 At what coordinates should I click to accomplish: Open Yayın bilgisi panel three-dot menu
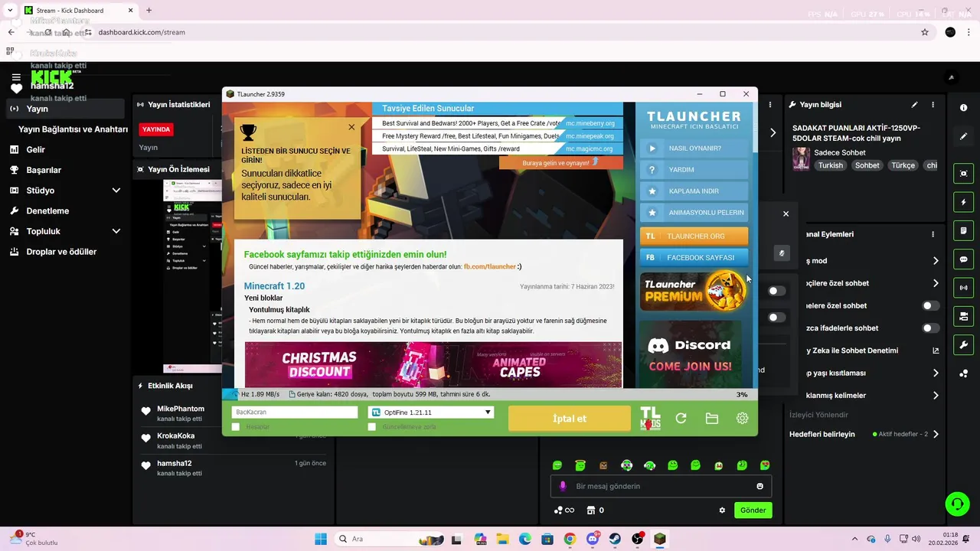tap(933, 105)
